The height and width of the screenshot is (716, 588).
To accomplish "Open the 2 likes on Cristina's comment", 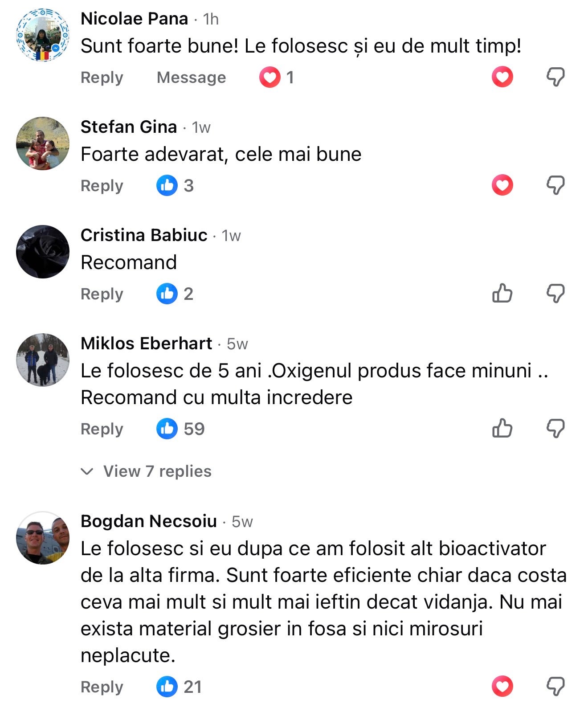I will [x=175, y=294].
